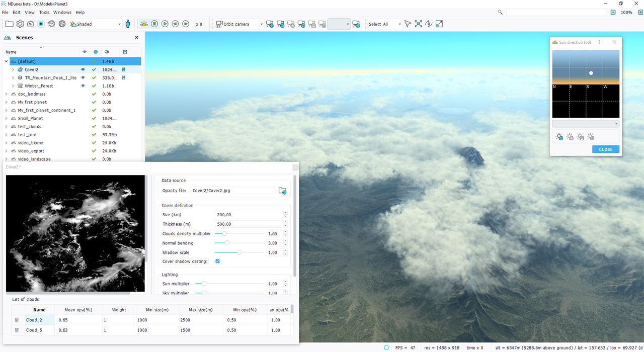Expand the Small_Planet scene node
This screenshot has width=644, height=352.
click(7, 119)
